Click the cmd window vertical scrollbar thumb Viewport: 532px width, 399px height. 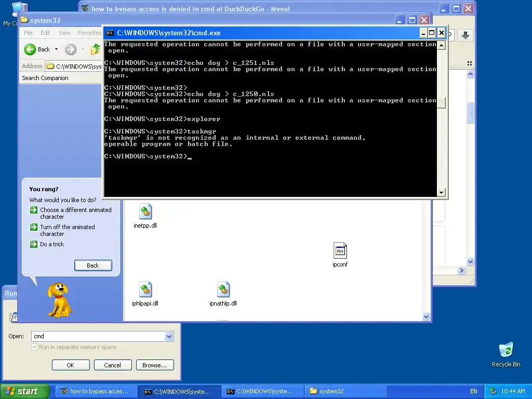coord(441,103)
